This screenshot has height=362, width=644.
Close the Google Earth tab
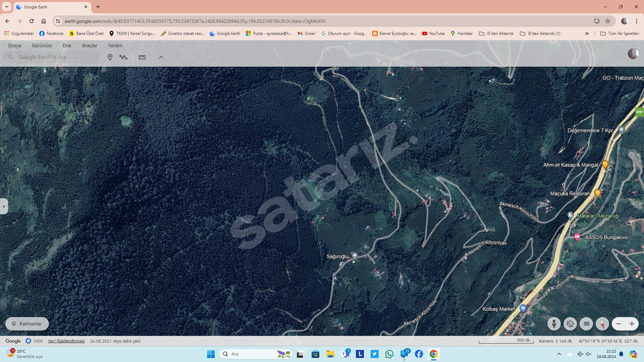click(86, 7)
